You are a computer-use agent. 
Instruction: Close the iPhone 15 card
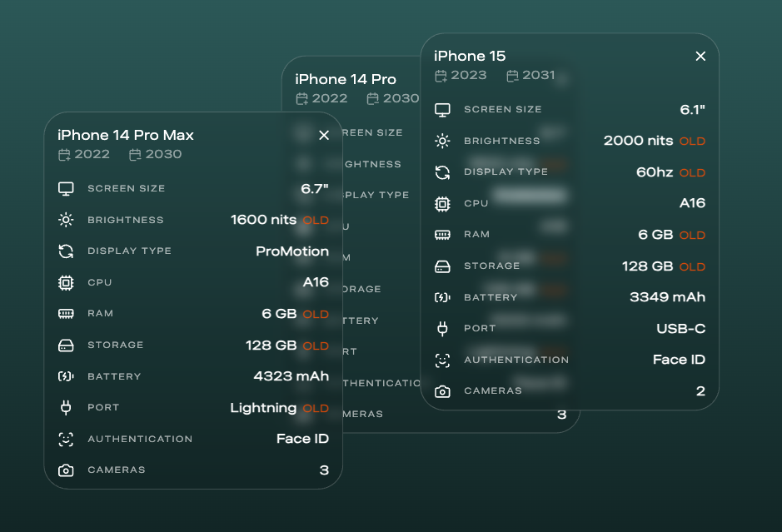coord(700,57)
